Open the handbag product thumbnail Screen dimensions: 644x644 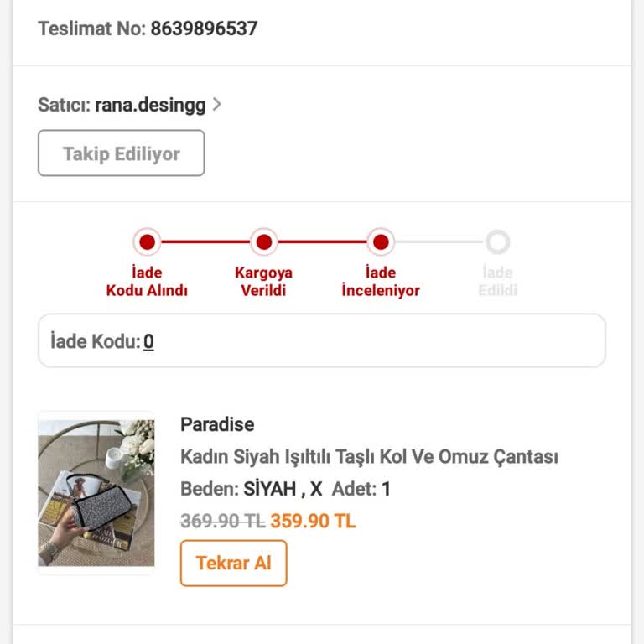96,493
